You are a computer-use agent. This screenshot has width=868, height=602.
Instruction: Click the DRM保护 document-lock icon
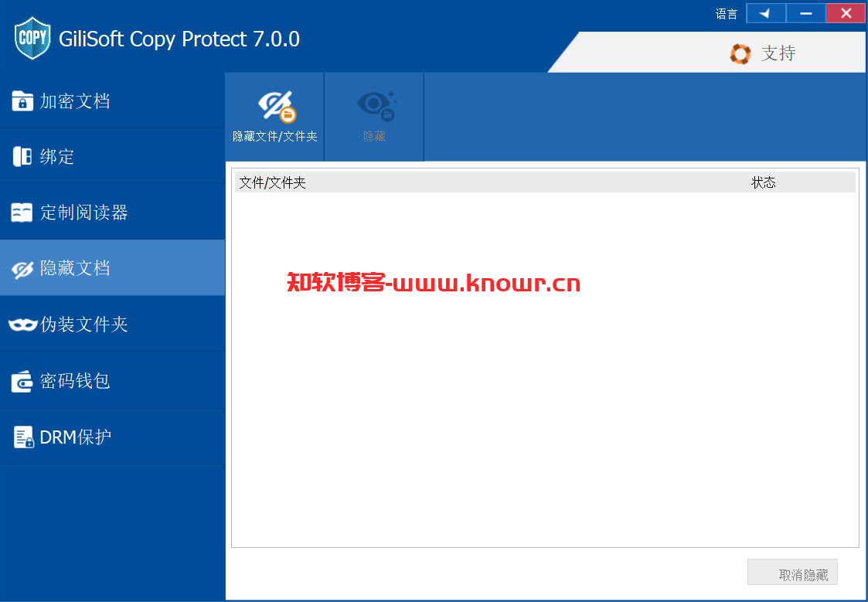pyautogui.click(x=23, y=437)
